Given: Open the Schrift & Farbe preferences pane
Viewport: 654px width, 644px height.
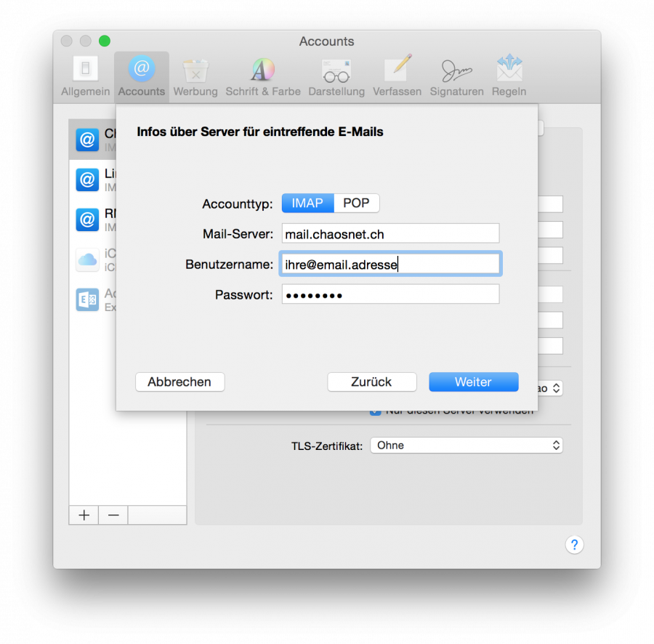Looking at the screenshot, I should click(x=262, y=75).
